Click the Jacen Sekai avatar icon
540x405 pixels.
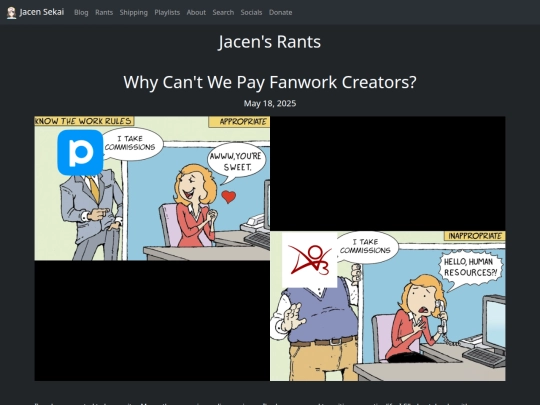pyautogui.click(x=11, y=13)
